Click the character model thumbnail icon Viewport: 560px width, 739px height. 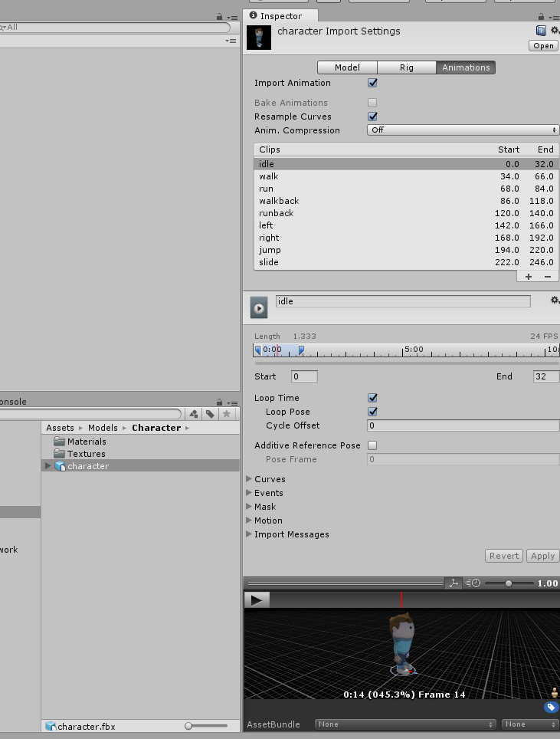click(259, 38)
